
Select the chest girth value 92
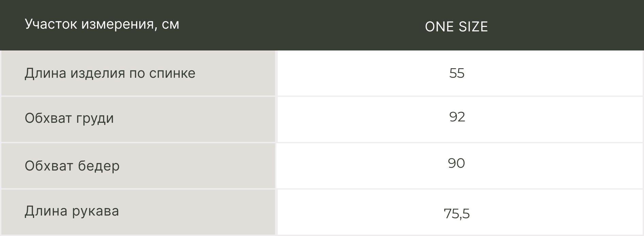point(457,117)
